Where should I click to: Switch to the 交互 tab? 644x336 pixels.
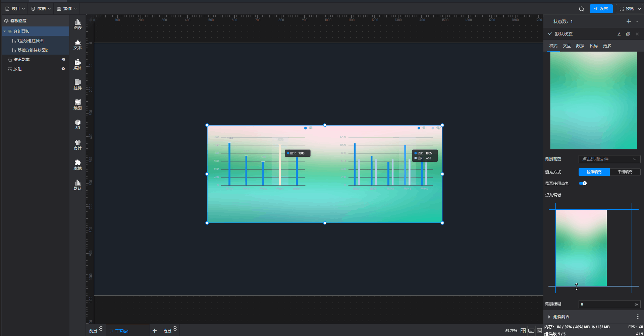(567, 46)
